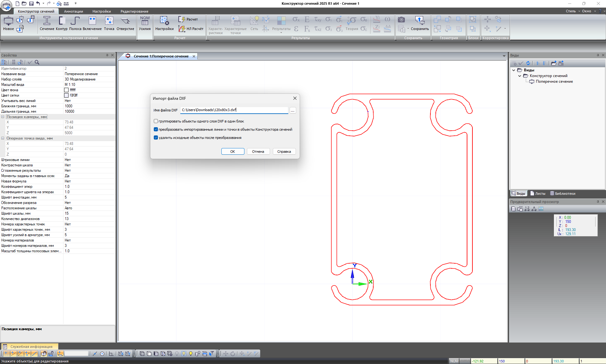
Task: Click the Отмена button
Action: pyautogui.click(x=258, y=152)
